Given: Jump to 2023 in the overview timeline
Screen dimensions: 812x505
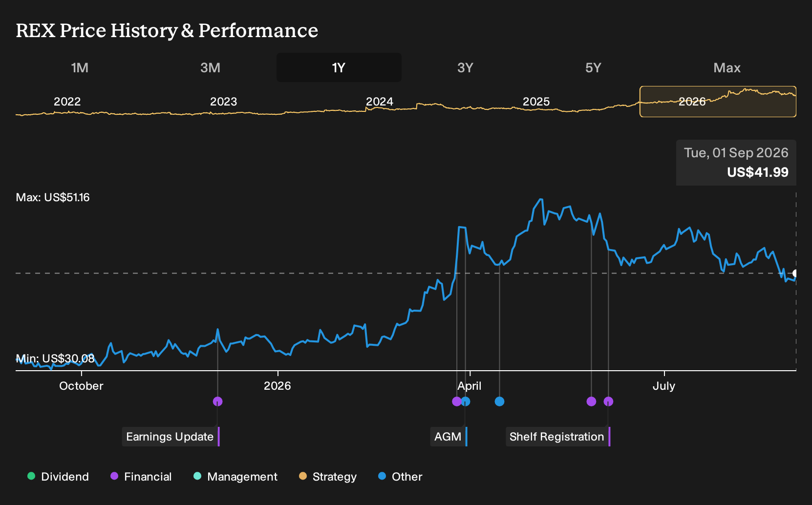Looking at the screenshot, I should 223,102.
